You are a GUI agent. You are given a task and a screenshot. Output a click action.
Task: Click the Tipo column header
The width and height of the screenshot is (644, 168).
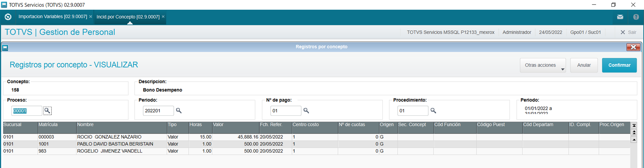point(178,127)
